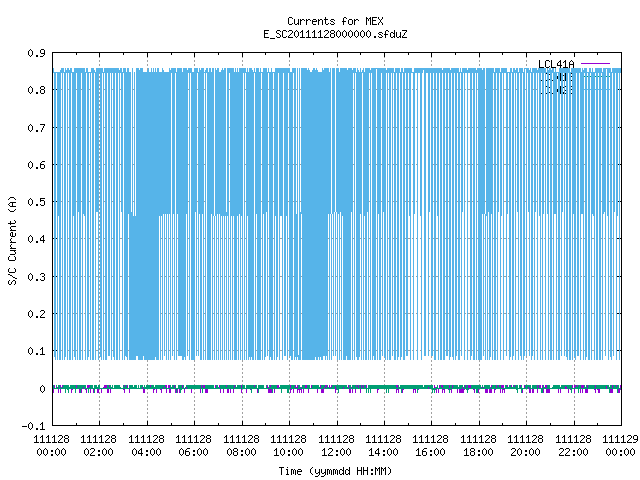Select the file name E_SC20111128000000.sfduZ subtitle
The width and height of the screenshot is (640, 480).
[x=335, y=34]
